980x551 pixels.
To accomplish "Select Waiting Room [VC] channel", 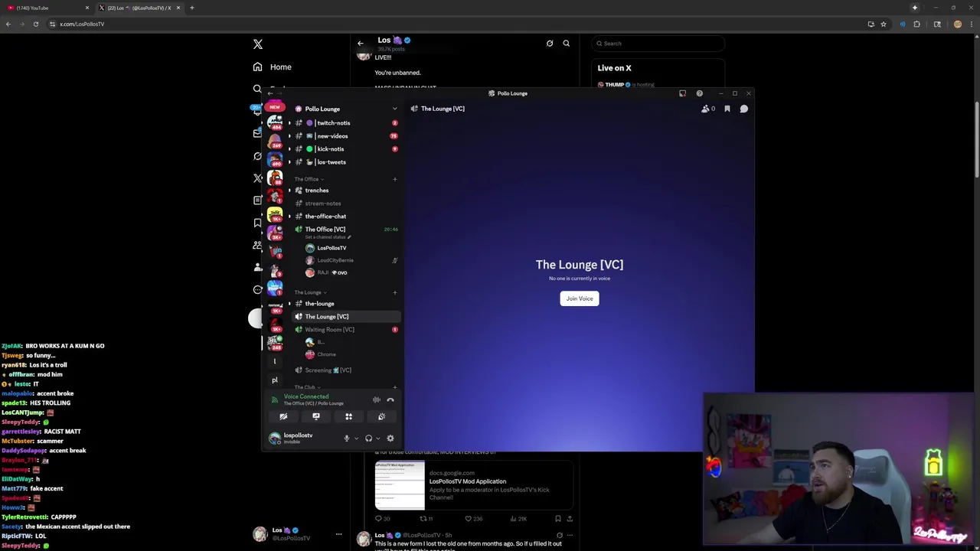I will point(345,330).
